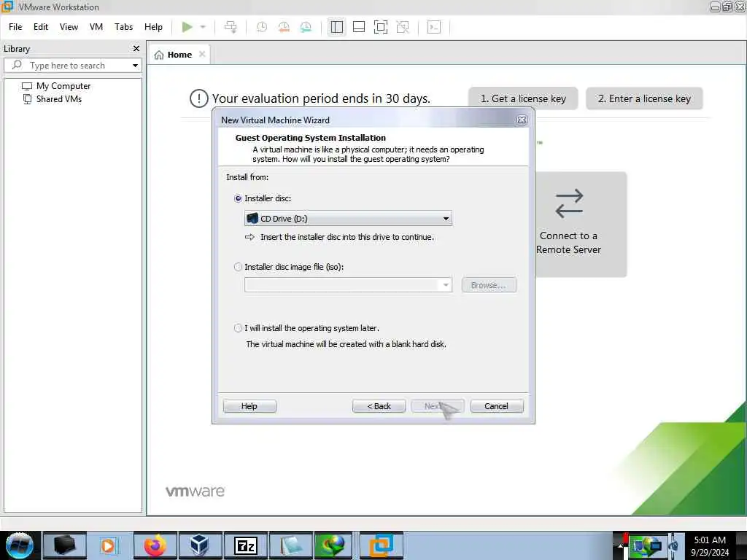Open the ISO file path dropdown
The height and width of the screenshot is (560, 747).
pyautogui.click(x=446, y=285)
